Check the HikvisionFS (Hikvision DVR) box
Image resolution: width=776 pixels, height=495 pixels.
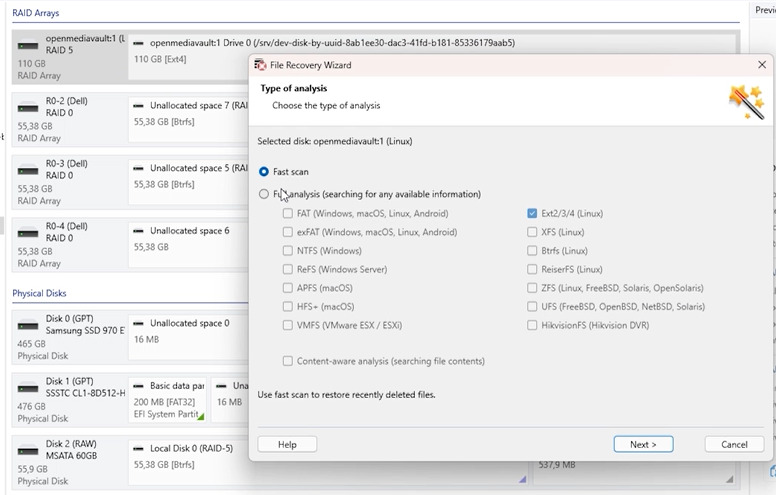[x=532, y=325]
